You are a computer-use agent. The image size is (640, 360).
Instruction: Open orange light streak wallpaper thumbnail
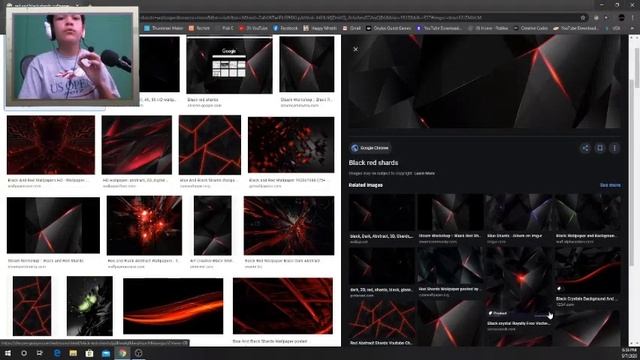(173, 306)
